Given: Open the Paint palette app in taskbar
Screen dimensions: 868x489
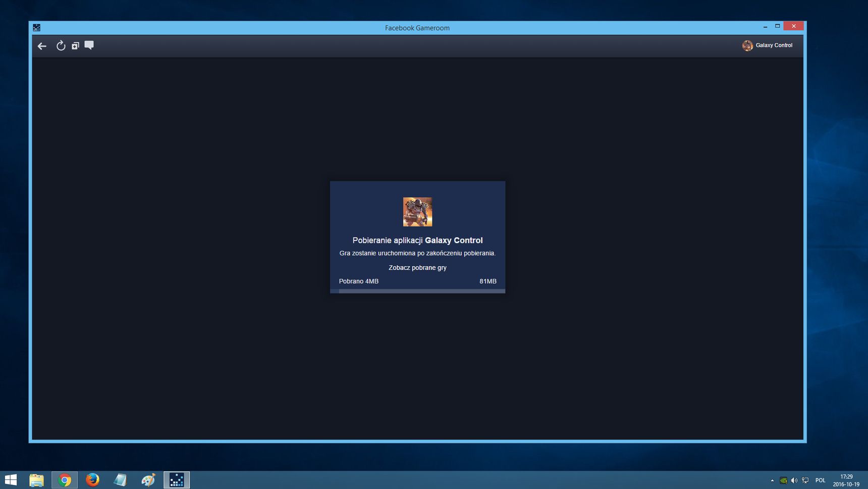Looking at the screenshot, I should click(148, 480).
